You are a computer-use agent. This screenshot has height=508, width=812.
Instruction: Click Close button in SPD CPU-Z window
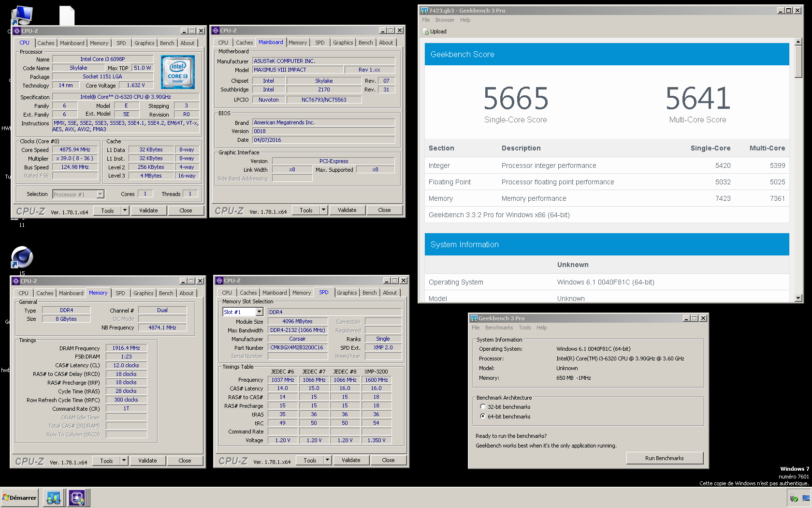tap(388, 460)
